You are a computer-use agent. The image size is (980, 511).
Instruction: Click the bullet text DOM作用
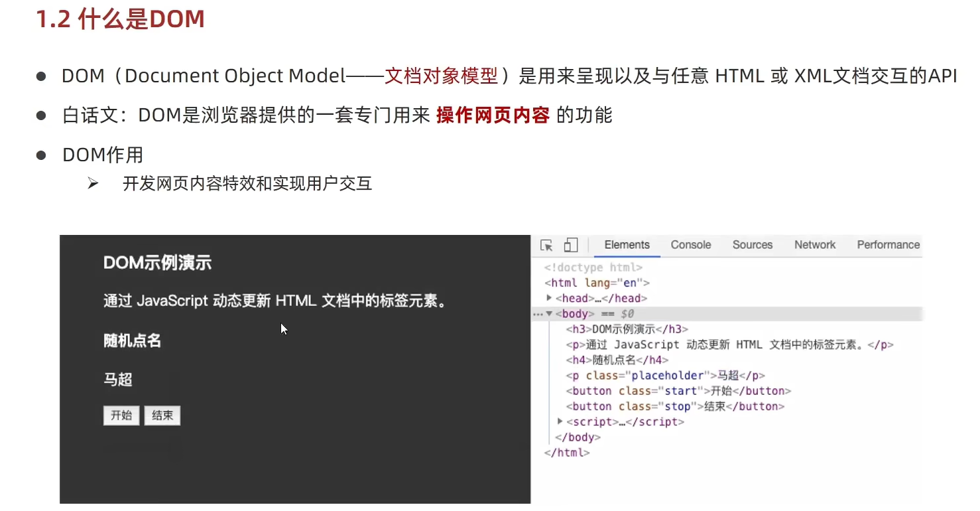pyautogui.click(x=103, y=155)
